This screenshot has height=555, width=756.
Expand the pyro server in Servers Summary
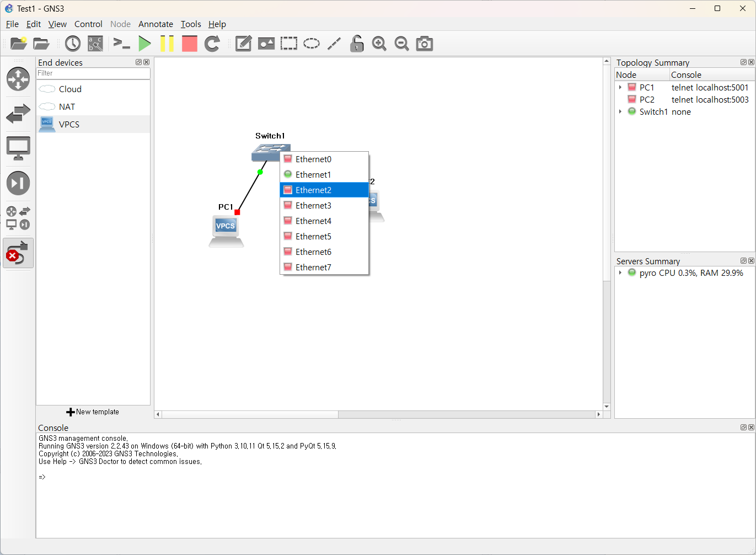620,273
